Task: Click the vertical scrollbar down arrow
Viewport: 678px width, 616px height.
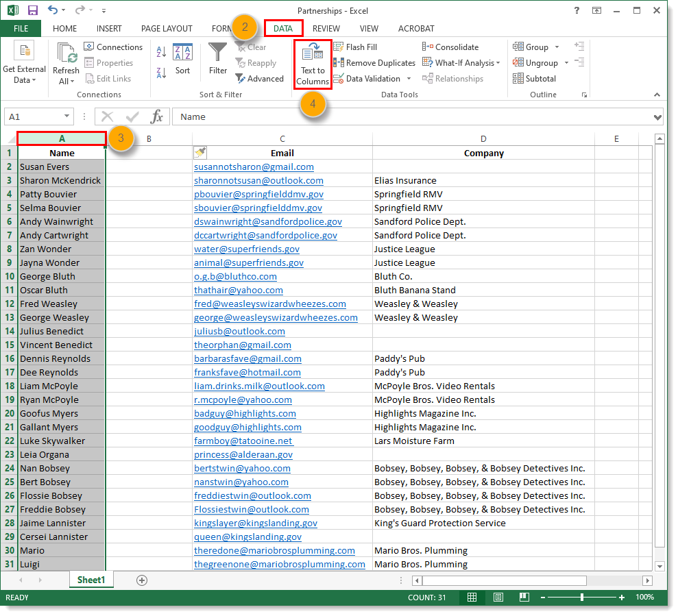Action: [x=659, y=566]
